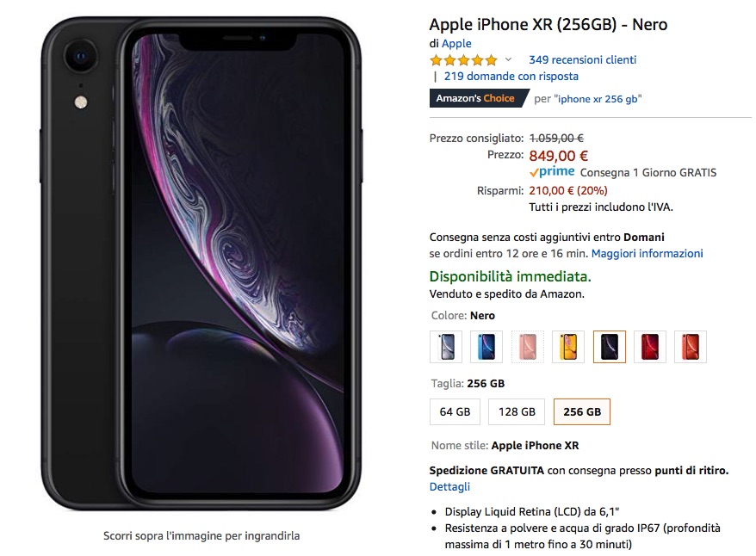
Task: Choose the coral pink color swatch
Action: pos(528,346)
